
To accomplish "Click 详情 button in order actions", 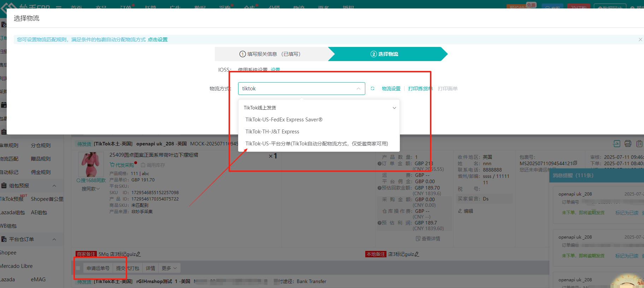I will pos(150,268).
